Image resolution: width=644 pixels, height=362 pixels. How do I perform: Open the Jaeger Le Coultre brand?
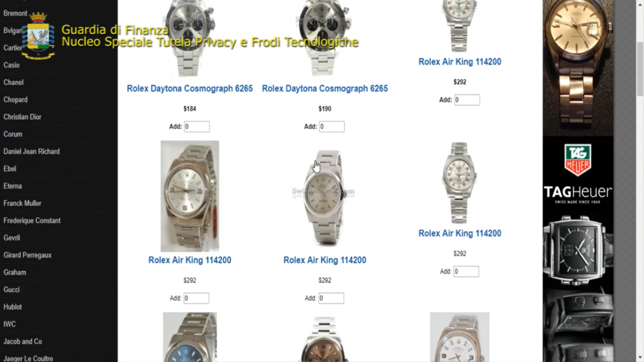[x=28, y=358]
